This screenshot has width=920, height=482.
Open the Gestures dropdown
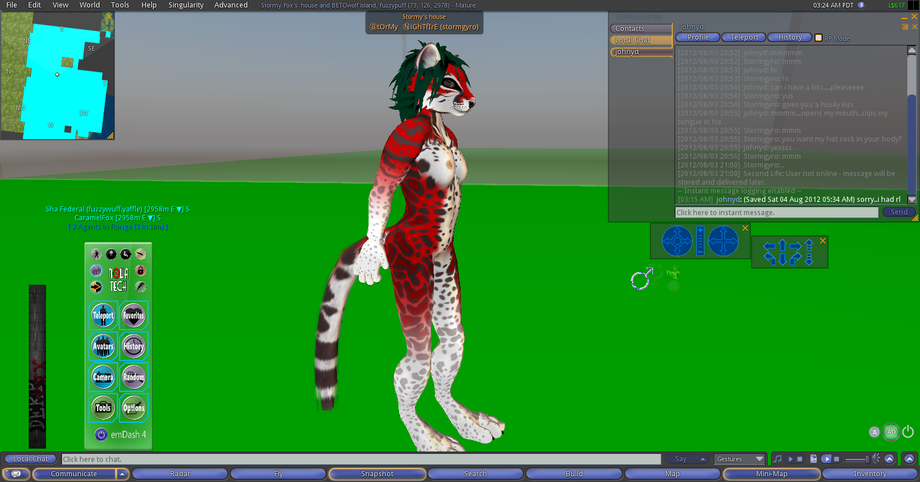740,459
